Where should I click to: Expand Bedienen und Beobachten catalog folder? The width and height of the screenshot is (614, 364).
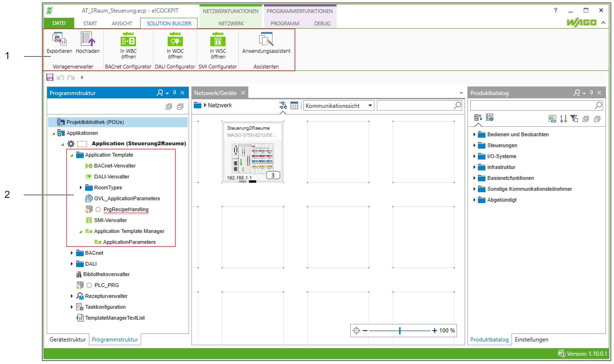[474, 134]
